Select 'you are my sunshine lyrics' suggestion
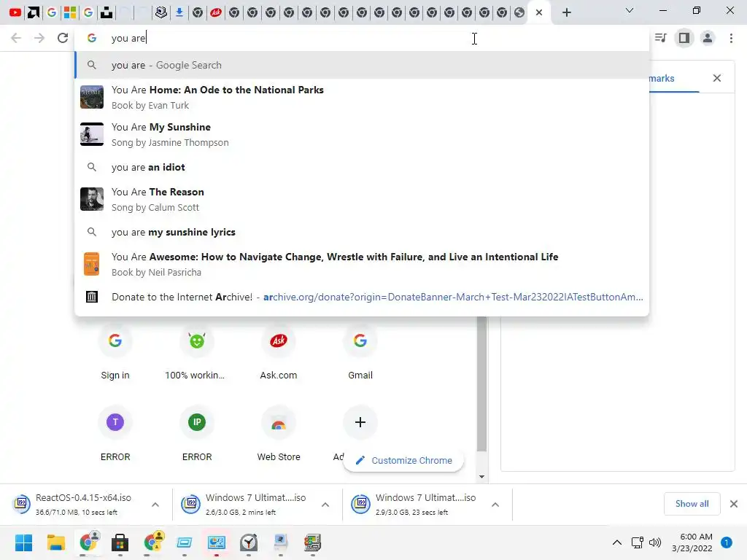Viewport: 747px width, 560px height. coord(362,232)
